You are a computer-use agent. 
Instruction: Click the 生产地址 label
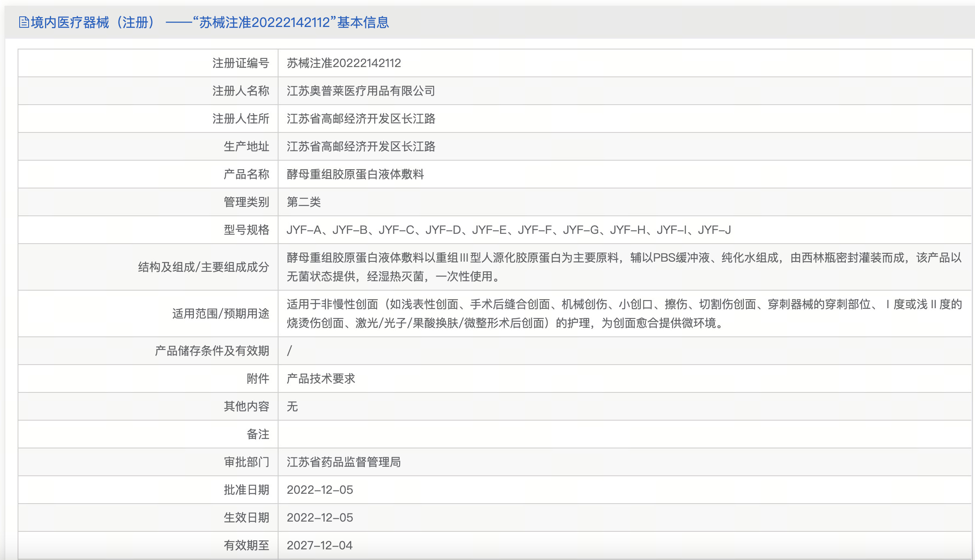246,146
